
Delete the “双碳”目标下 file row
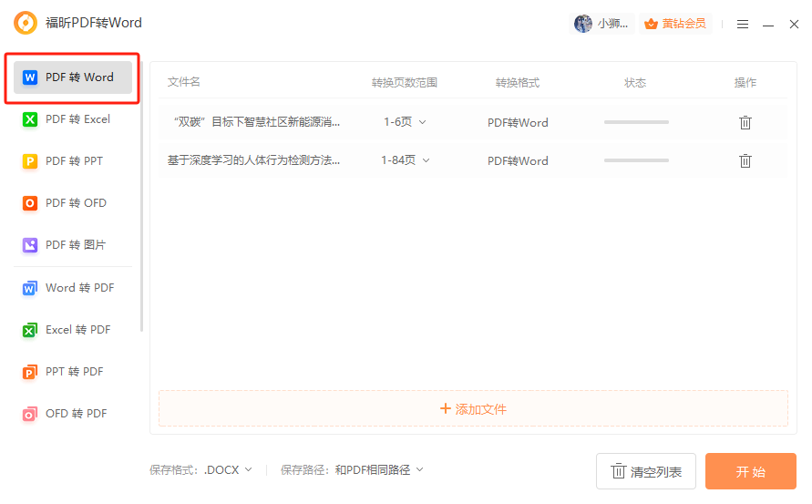click(745, 122)
